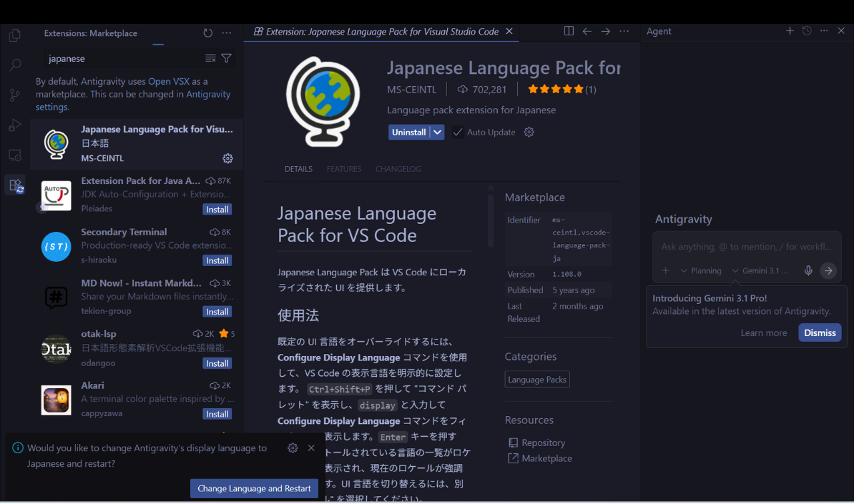Toggle the Auto Update checkbox

click(458, 133)
